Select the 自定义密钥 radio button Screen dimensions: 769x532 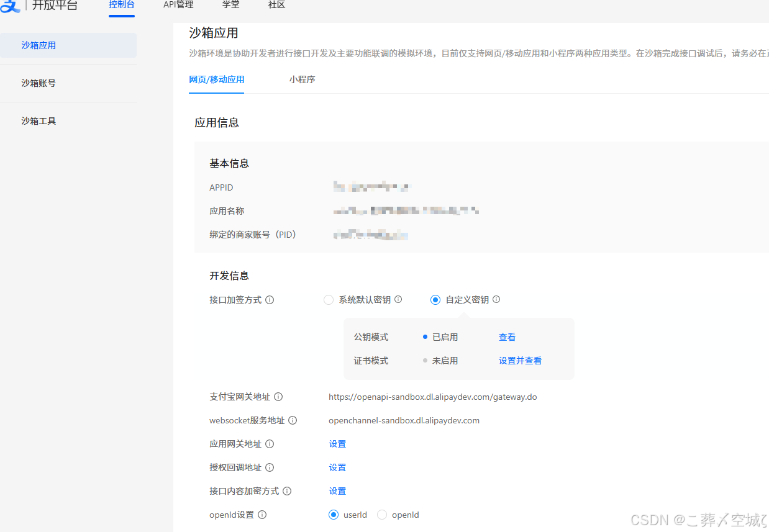point(435,300)
